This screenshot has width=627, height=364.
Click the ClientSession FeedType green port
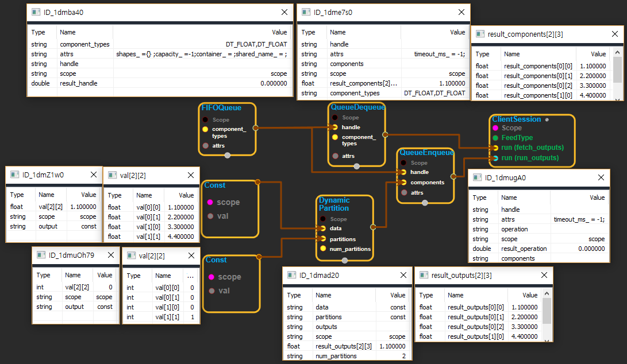tap(495, 138)
